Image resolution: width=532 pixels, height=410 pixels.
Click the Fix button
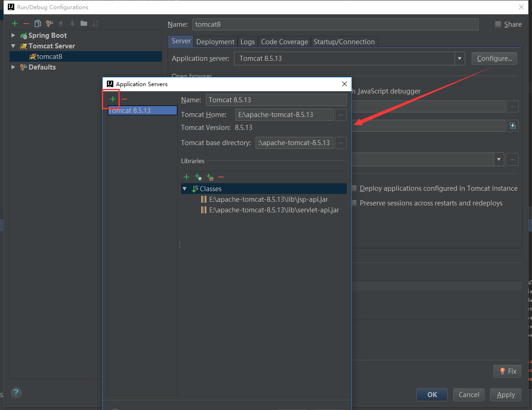(x=507, y=371)
